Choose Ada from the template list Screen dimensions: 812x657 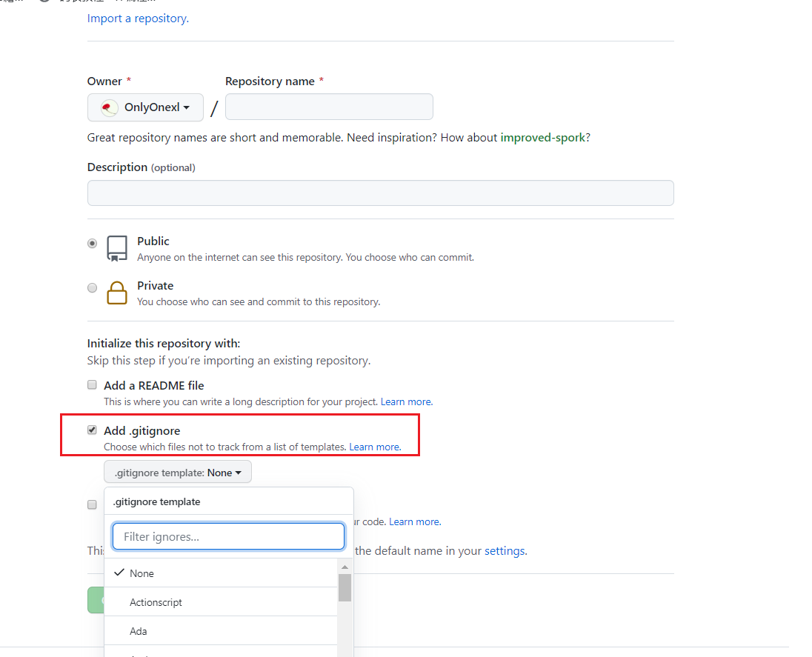pos(221,631)
